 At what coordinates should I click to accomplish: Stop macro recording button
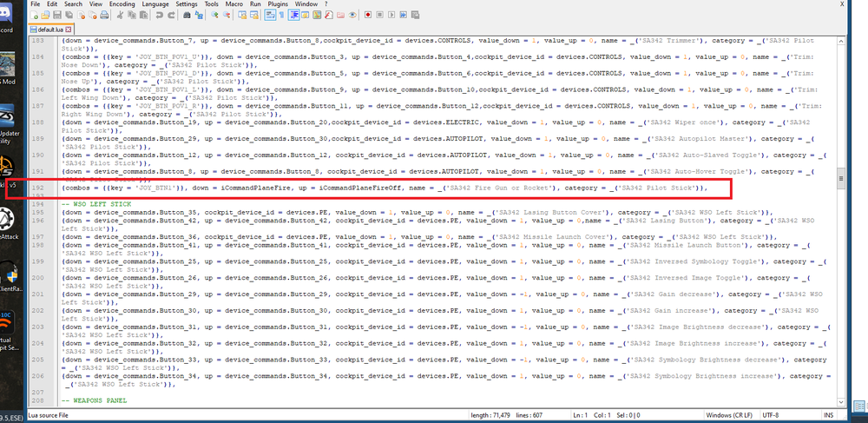pos(379,16)
